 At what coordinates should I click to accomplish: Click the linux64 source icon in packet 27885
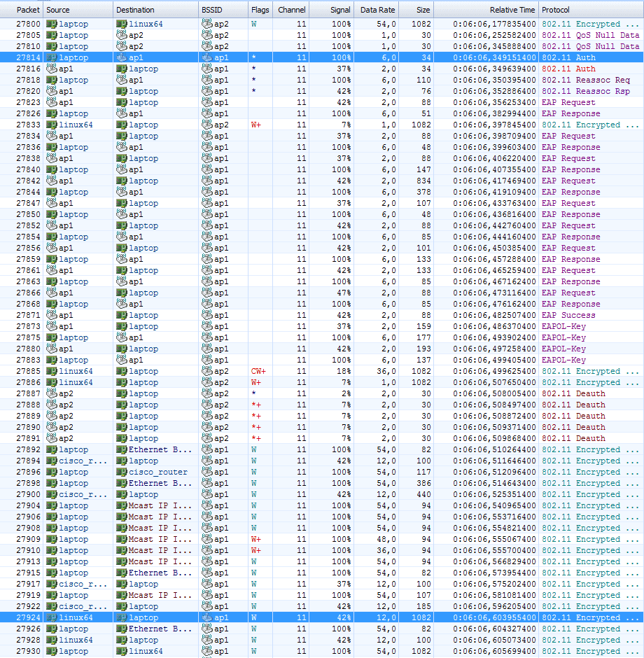tap(52, 371)
